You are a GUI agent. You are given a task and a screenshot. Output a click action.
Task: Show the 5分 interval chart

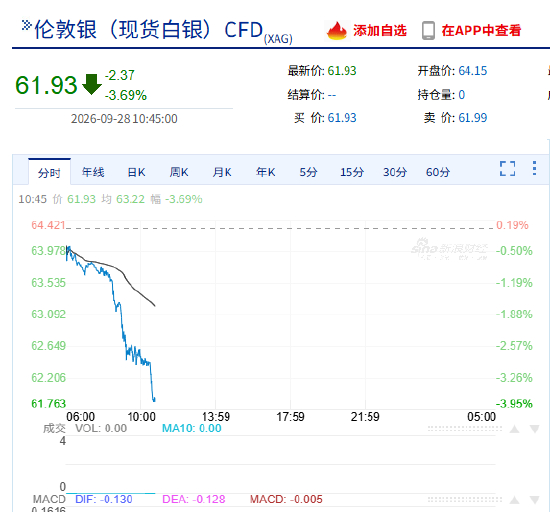click(308, 172)
